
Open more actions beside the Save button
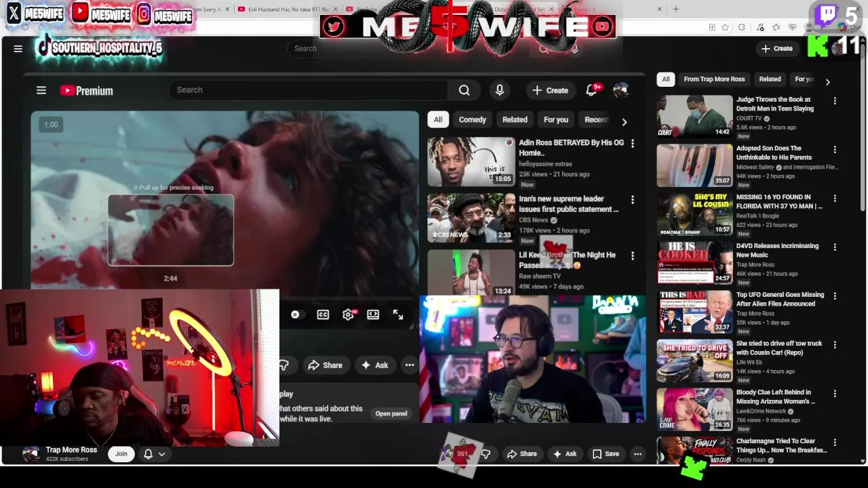point(637,454)
